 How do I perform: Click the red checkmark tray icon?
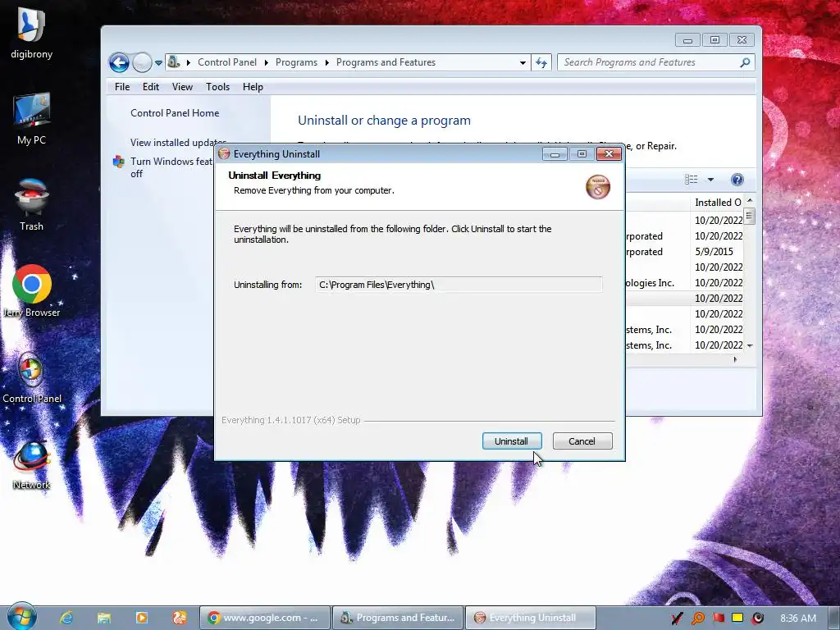[x=677, y=619]
